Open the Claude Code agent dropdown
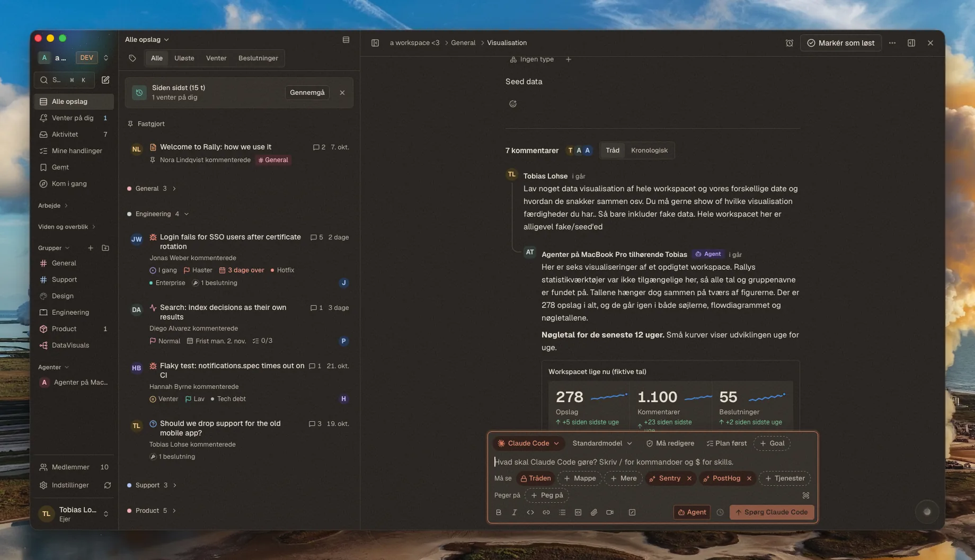The width and height of the screenshot is (975, 560). 528,443
